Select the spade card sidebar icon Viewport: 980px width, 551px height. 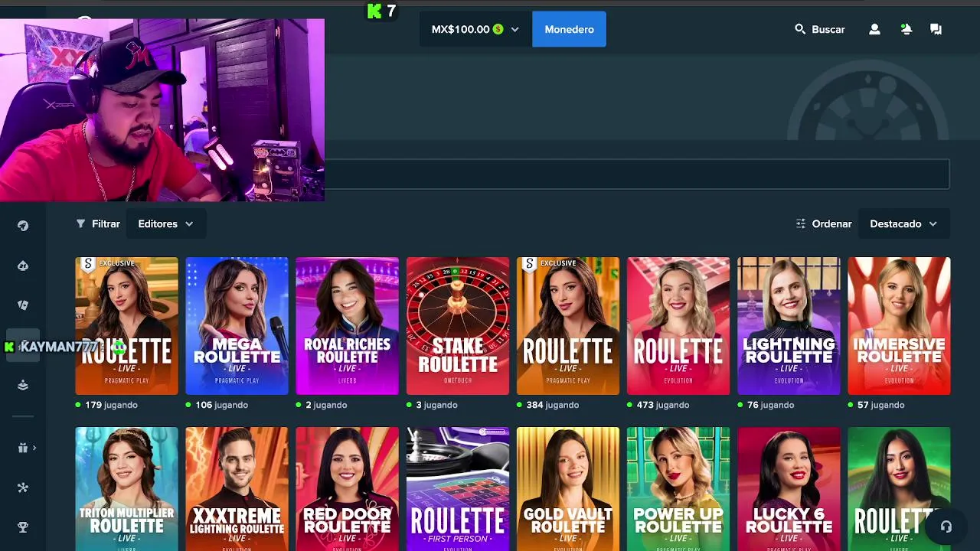pos(23,266)
